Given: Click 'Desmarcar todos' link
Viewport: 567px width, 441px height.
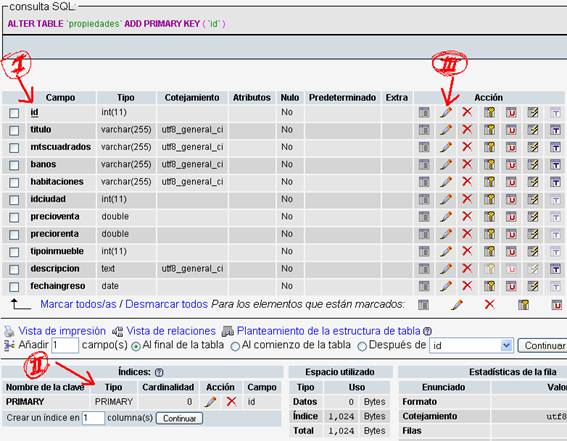Looking at the screenshot, I should tap(166, 304).
